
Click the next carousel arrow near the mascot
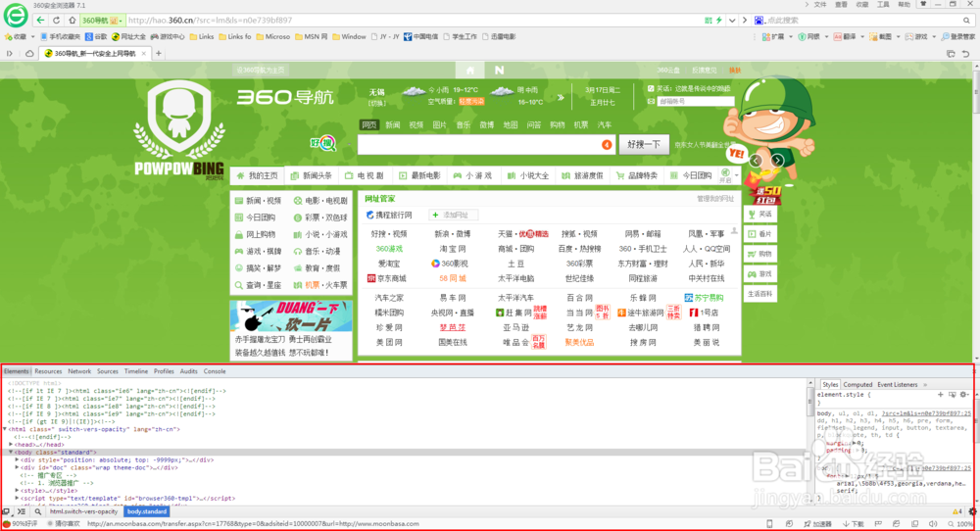pyautogui.click(x=777, y=161)
